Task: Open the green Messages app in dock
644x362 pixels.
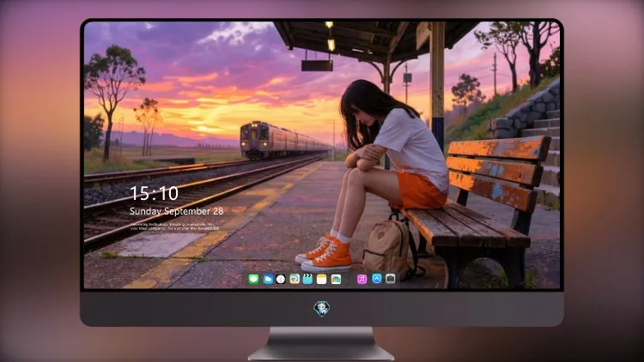Action: tap(253, 280)
